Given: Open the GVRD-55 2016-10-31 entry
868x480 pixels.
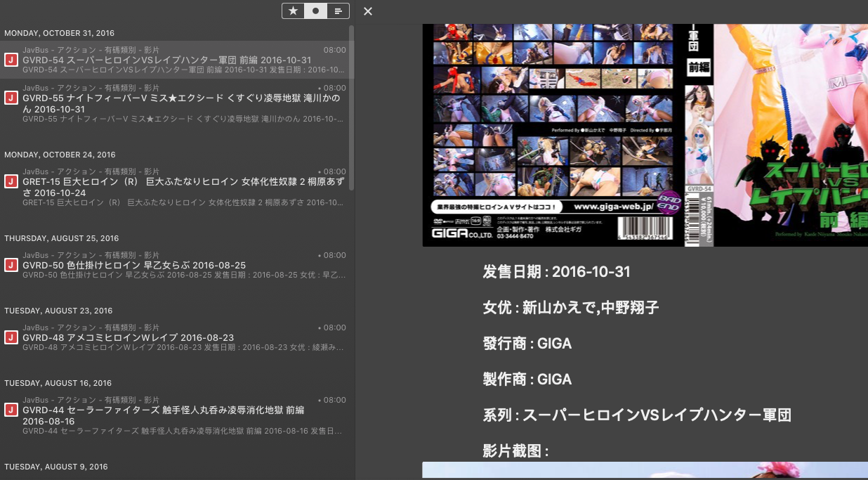Looking at the screenshot, I should click(x=176, y=103).
